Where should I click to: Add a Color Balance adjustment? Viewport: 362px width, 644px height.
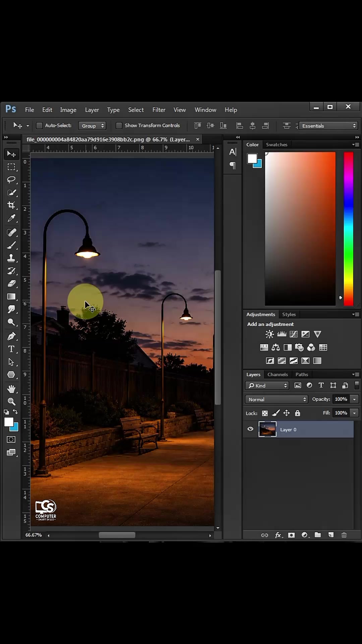point(276,347)
